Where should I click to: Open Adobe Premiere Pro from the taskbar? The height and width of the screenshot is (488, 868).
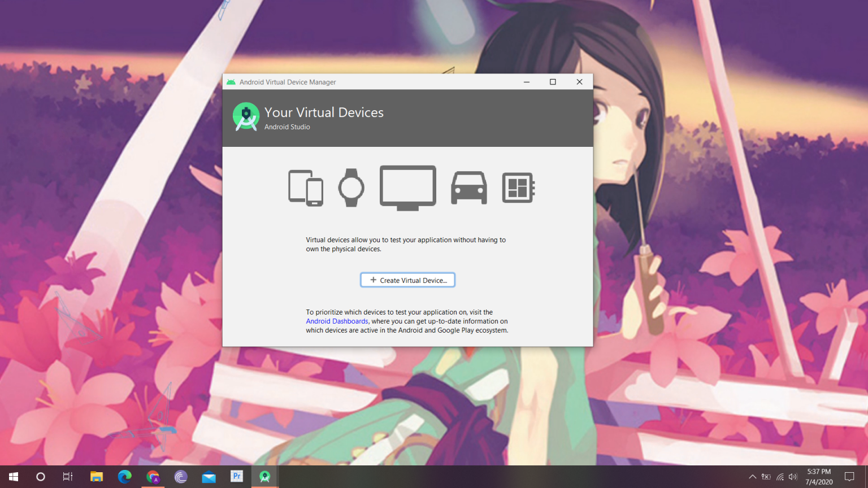(236, 476)
